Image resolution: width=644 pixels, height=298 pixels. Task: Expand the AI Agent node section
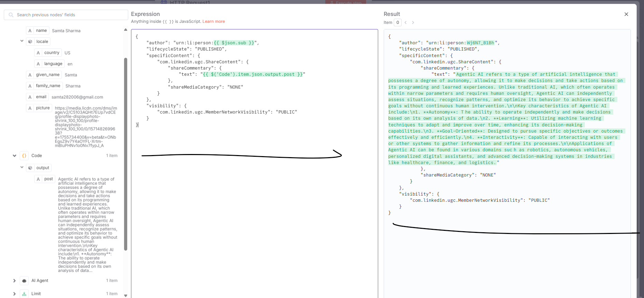point(15,281)
